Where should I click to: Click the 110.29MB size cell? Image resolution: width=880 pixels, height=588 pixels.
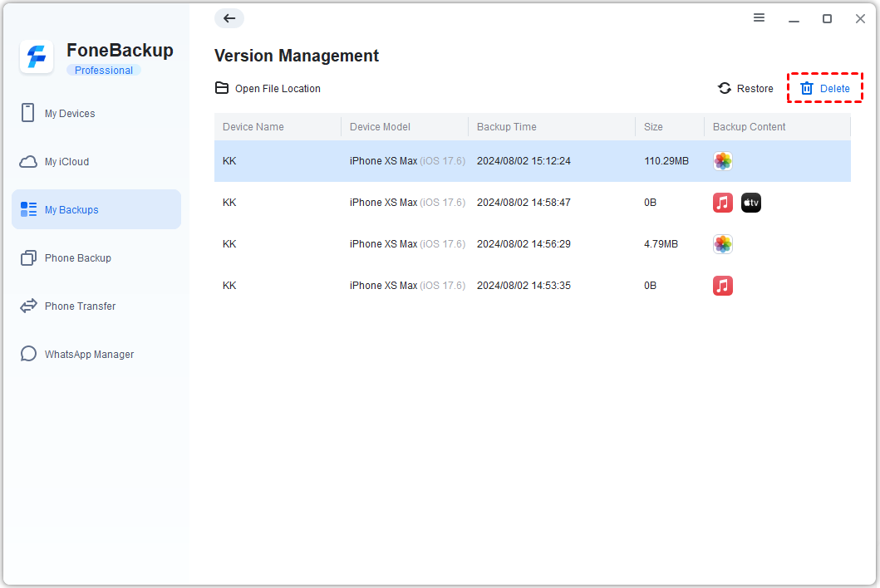(x=666, y=161)
